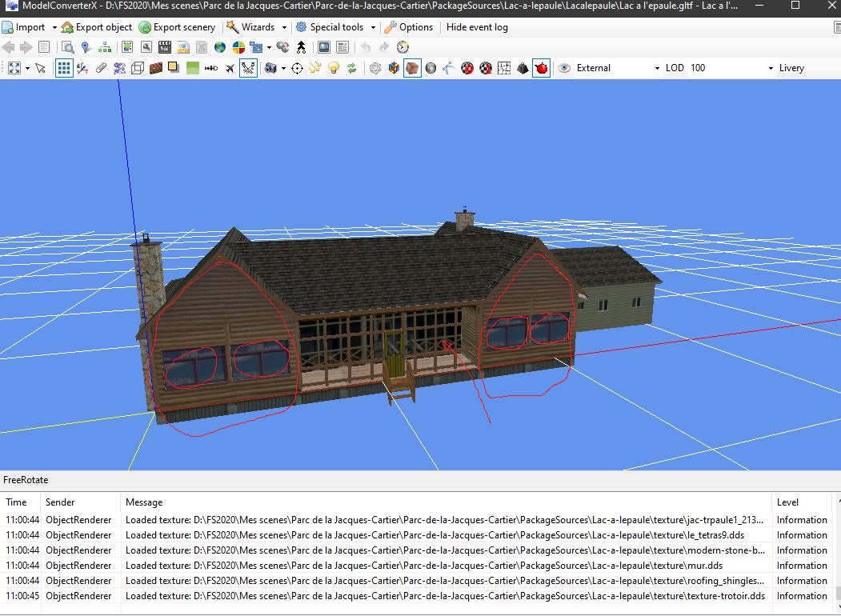Click the greyed-out document icon
This screenshot has width=841, height=616.
202,47
